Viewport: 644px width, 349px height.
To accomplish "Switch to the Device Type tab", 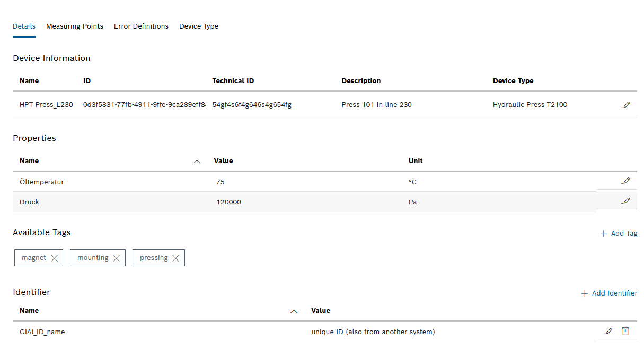I will (x=199, y=26).
